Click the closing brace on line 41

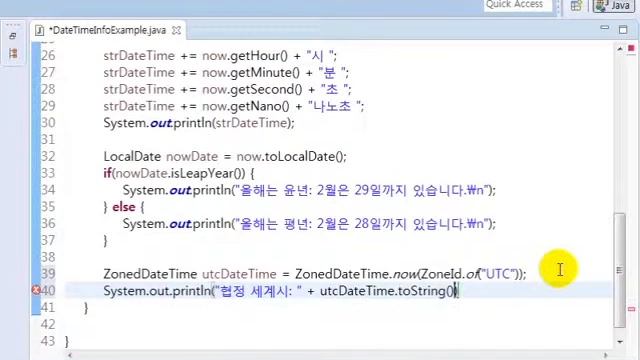(86, 308)
